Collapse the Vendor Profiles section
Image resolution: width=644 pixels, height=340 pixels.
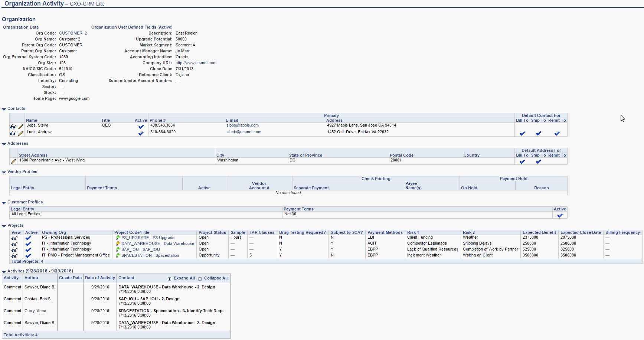(4, 171)
